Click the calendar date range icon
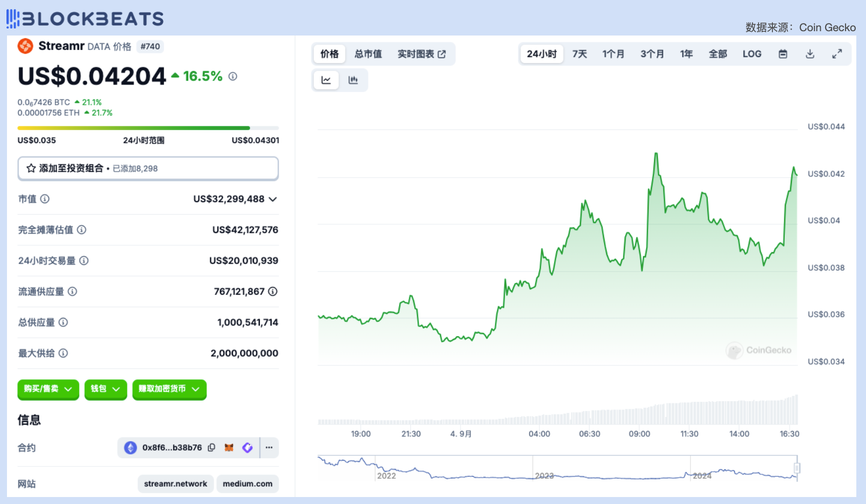Screen dimensions: 866x504 pos(783,54)
